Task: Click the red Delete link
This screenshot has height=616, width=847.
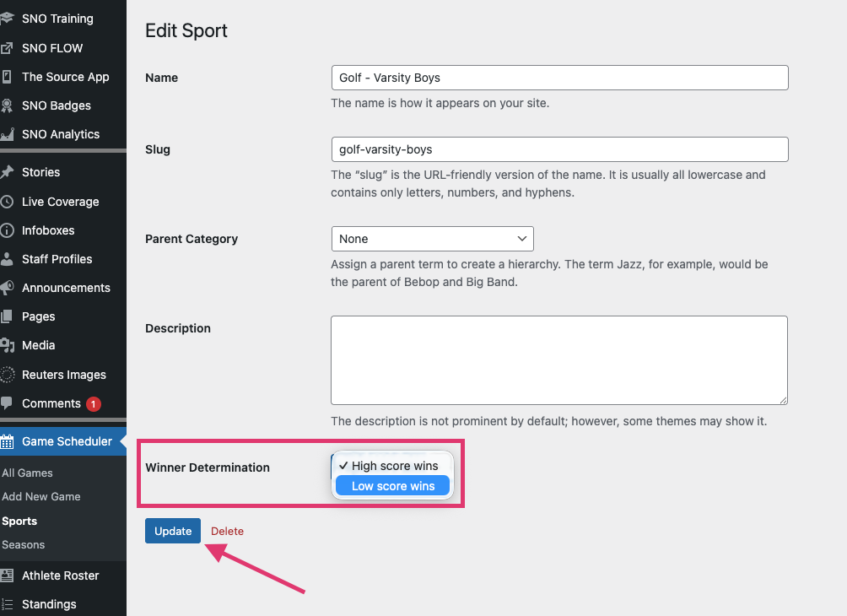Action: tap(228, 531)
